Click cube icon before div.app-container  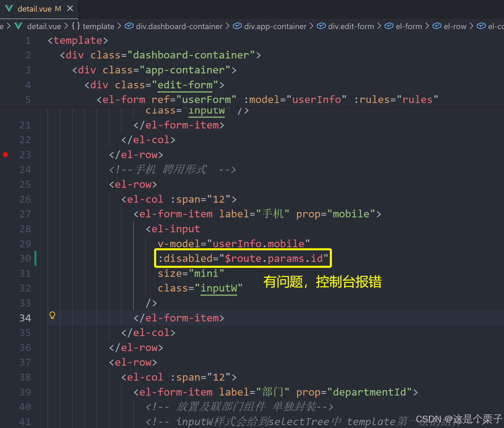click(x=237, y=26)
